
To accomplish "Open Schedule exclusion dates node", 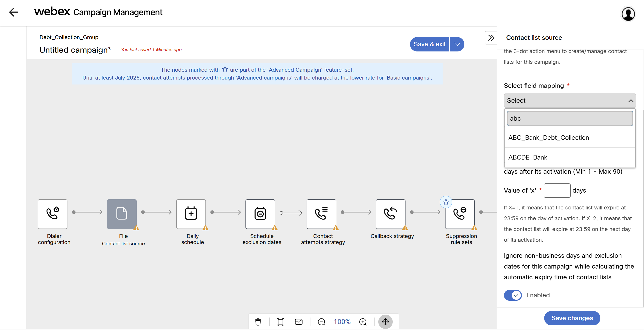I will click(x=260, y=214).
